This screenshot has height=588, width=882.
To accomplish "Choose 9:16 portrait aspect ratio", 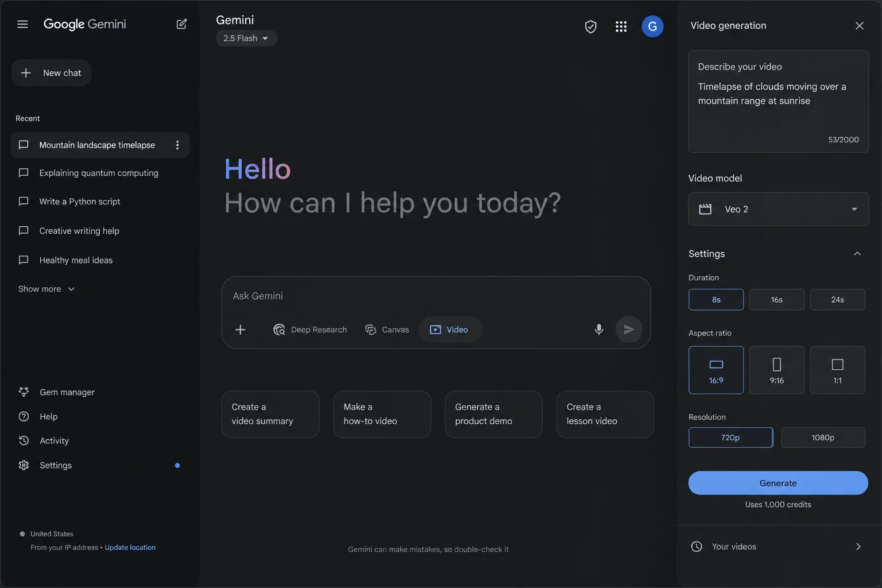I will (777, 370).
